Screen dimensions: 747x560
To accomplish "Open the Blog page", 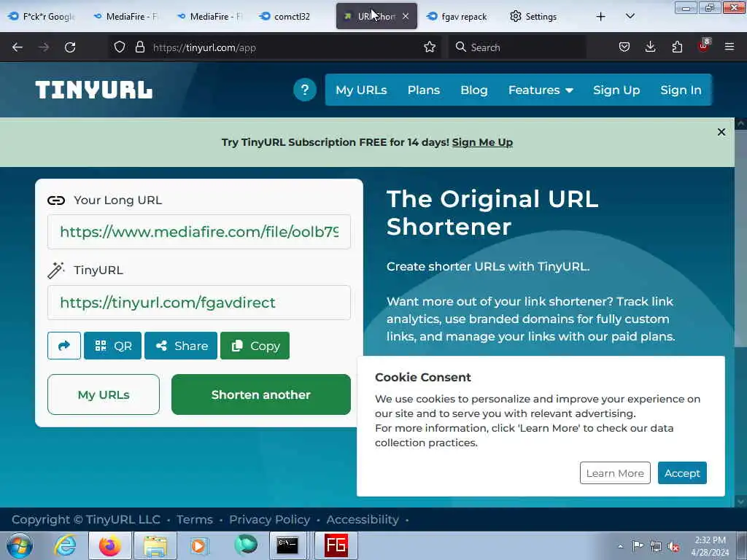I will click(474, 90).
